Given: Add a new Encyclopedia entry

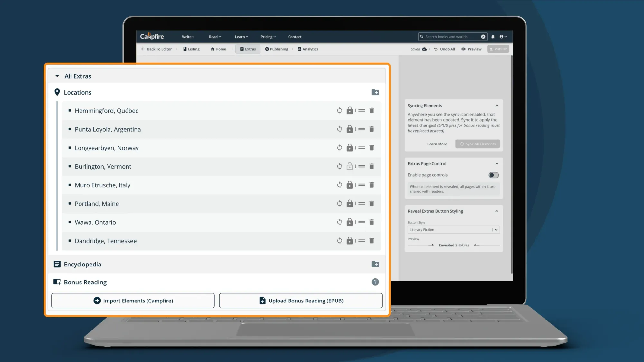Looking at the screenshot, I should point(375,264).
